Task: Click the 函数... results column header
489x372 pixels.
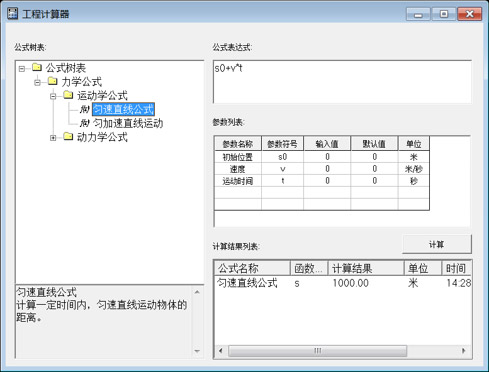Action: pyautogui.click(x=309, y=268)
